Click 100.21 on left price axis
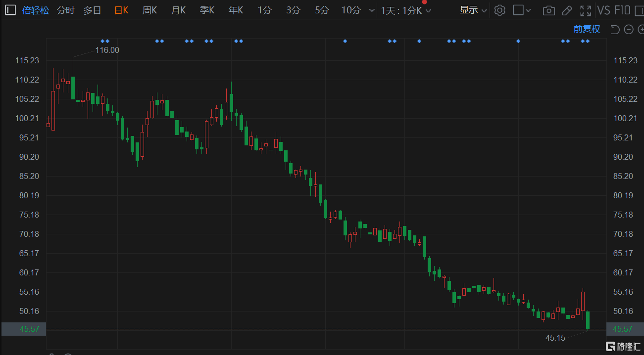 [x=27, y=118]
